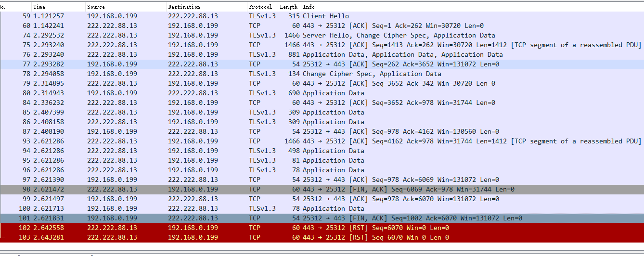Click the Length column header
644x256 pixels.
click(x=289, y=7)
